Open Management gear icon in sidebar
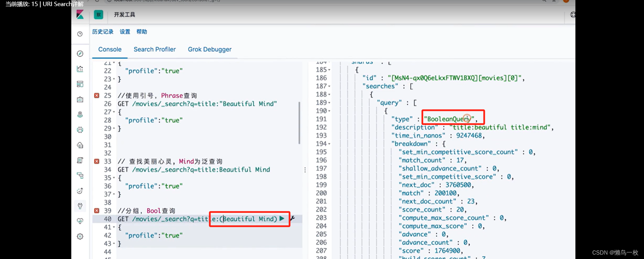The width and height of the screenshot is (644, 259). pos(80,236)
